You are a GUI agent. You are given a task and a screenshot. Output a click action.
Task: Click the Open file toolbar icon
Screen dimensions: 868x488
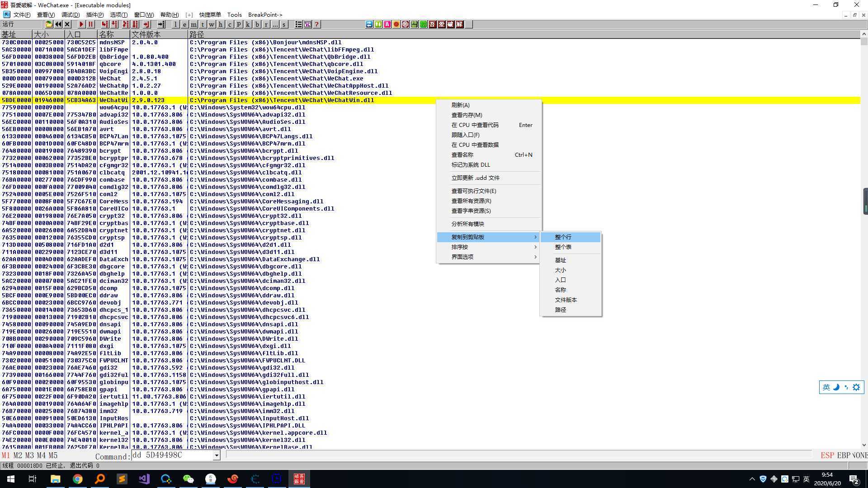(49, 24)
